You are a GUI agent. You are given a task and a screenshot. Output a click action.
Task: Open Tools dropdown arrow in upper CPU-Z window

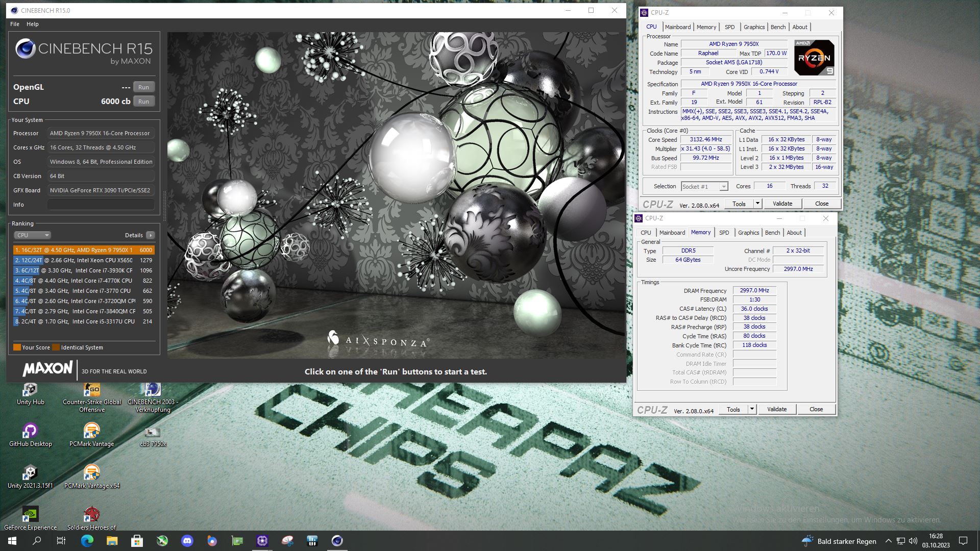(757, 204)
